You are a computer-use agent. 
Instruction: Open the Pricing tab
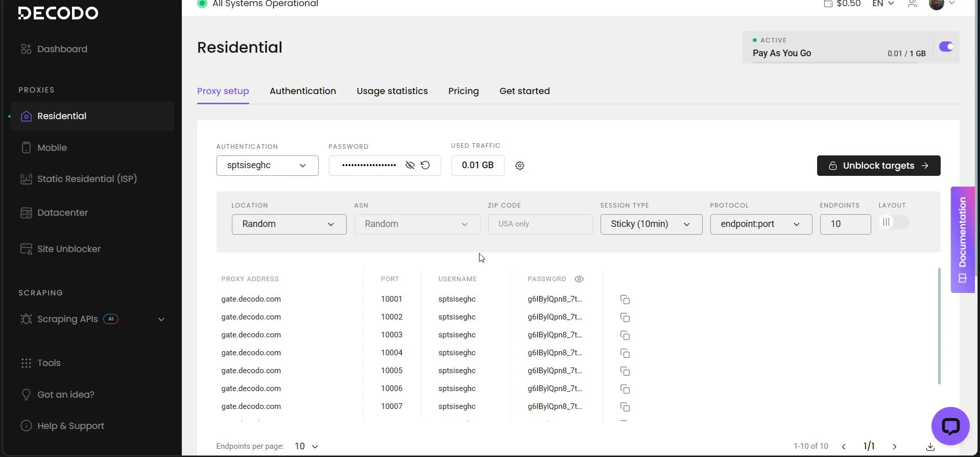(x=464, y=91)
